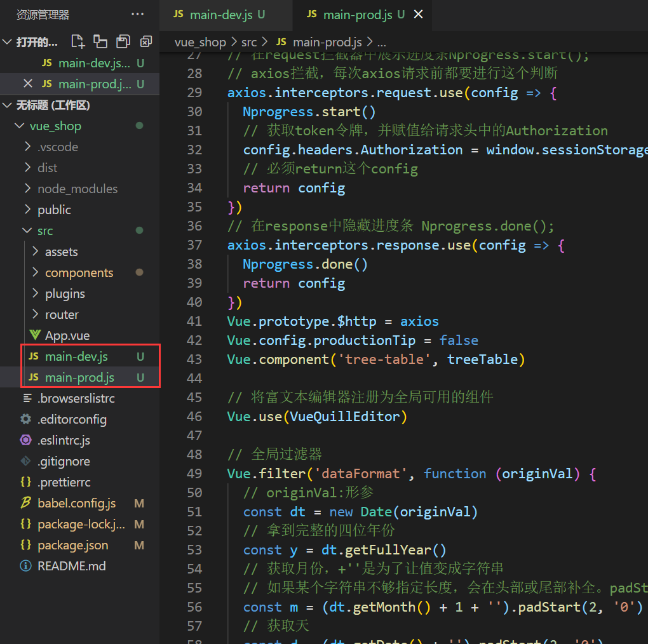The height and width of the screenshot is (644, 648).
Task: Click the src breadcrumb segment
Action: (x=249, y=42)
